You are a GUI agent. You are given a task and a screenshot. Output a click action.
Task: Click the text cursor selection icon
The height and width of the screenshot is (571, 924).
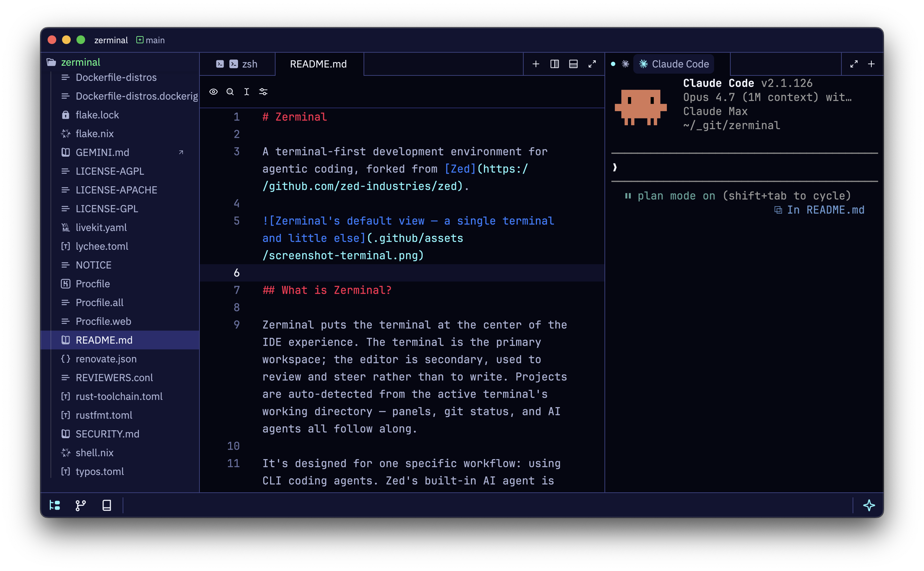coord(247,92)
